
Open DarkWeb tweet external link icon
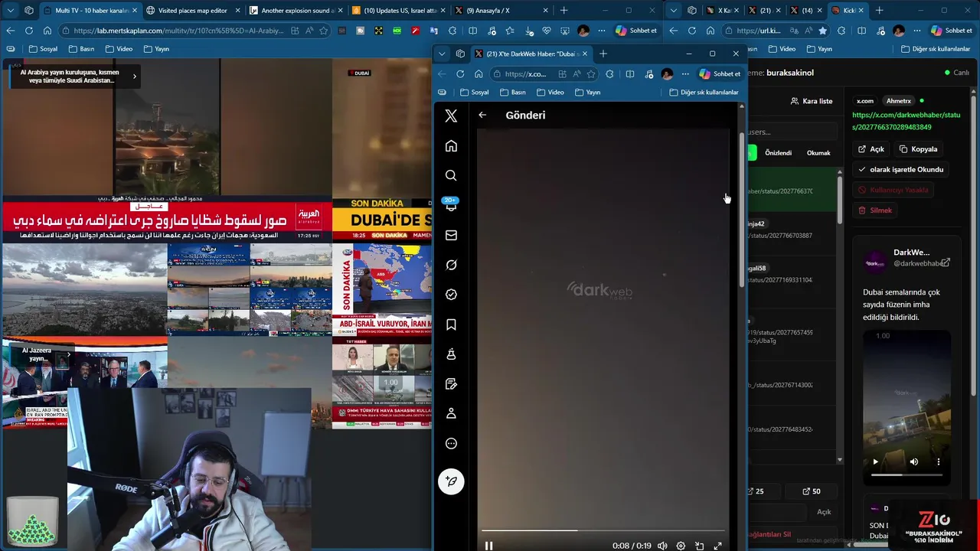[x=946, y=262]
